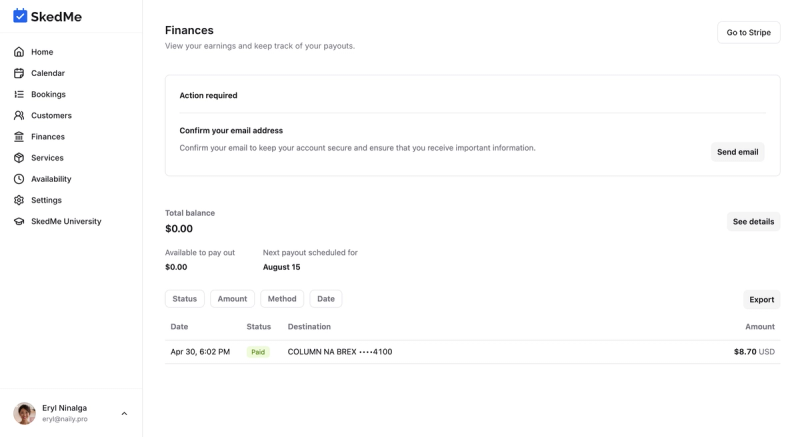Click the Paid status badge
This screenshot has height=437, width=800.
coord(258,352)
